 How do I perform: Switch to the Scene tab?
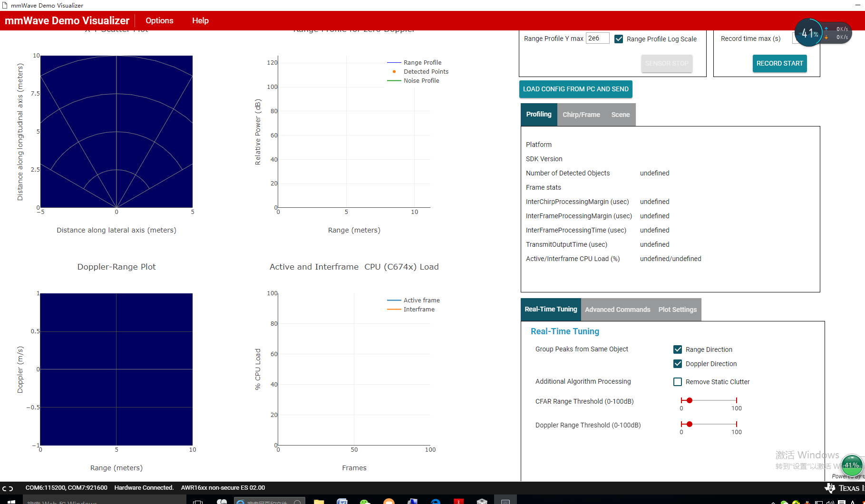pyautogui.click(x=620, y=115)
